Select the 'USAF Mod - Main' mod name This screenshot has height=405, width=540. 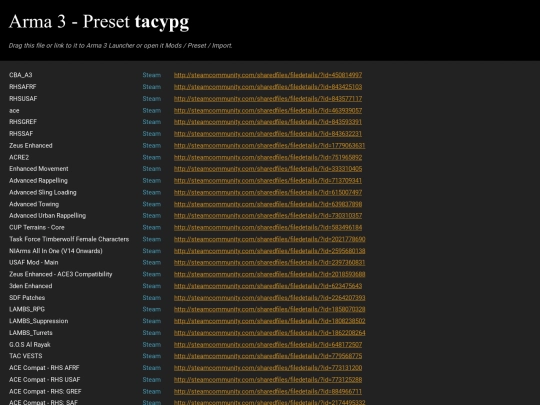pos(34,262)
